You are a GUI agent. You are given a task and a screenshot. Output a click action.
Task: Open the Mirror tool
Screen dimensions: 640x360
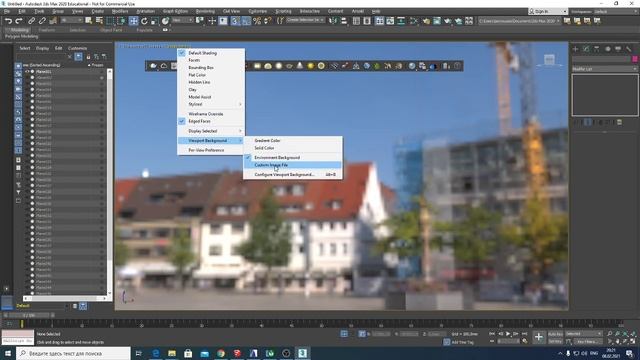pos(333,21)
